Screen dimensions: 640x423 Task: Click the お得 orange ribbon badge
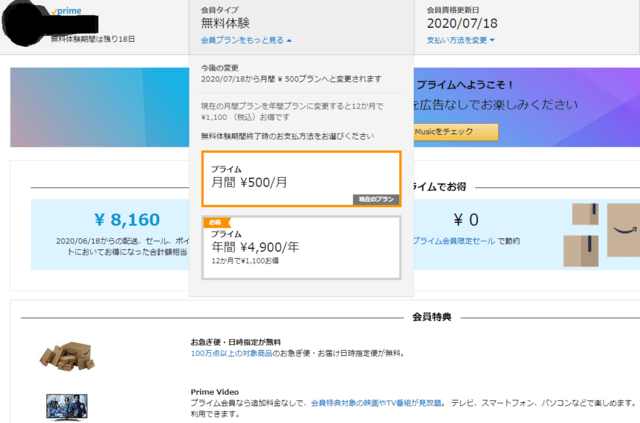(217, 223)
